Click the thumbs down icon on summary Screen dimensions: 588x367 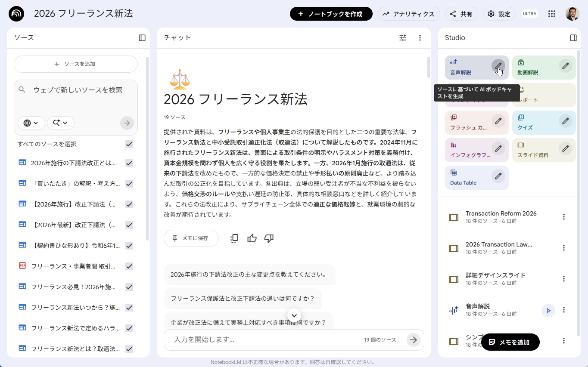coord(269,238)
